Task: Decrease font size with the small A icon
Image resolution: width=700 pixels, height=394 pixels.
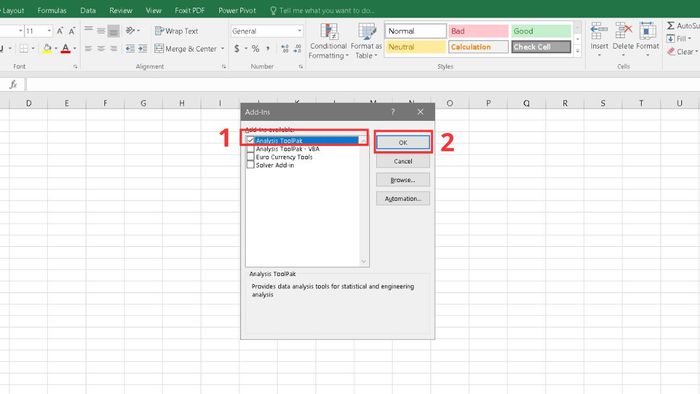Action: pos(72,31)
